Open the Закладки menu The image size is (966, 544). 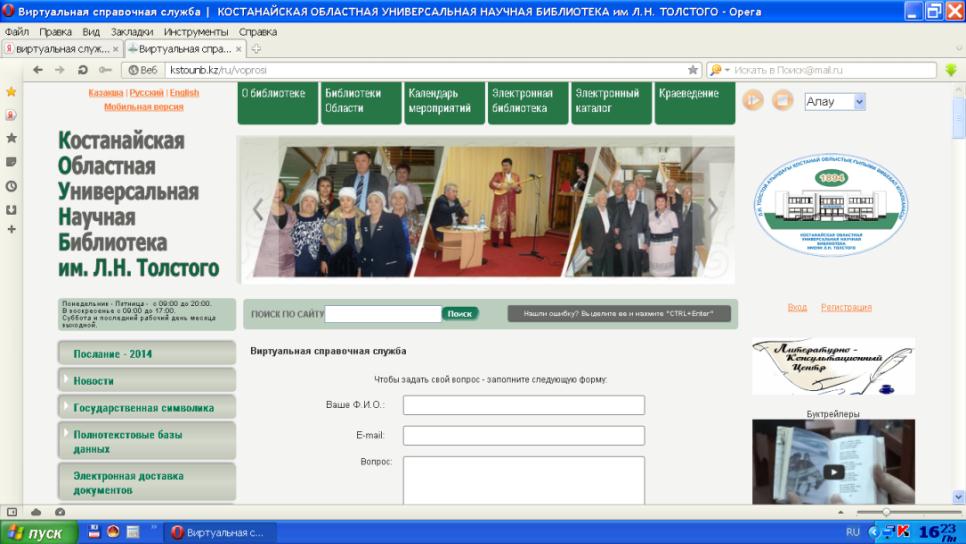coord(133,31)
